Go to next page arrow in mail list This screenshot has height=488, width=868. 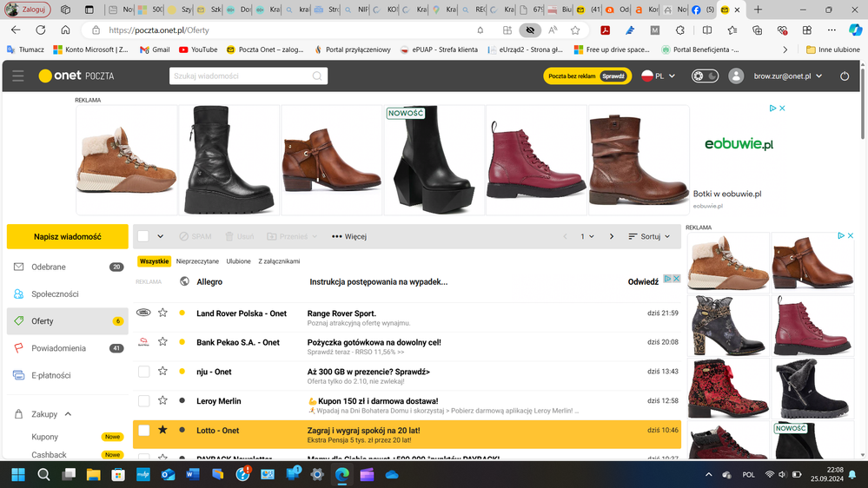point(611,236)
